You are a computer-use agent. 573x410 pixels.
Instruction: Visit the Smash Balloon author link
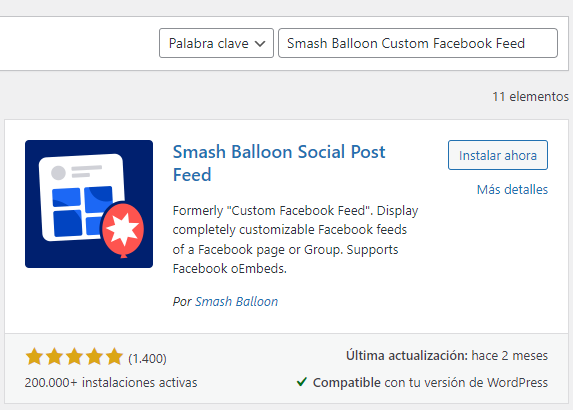pyautogui.click(x=236, y=301)
